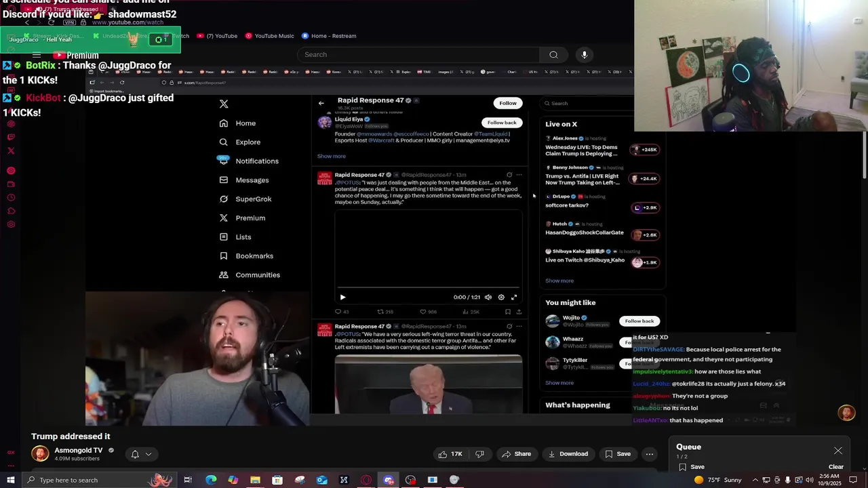868x488 pixels.
Task: Open more options on Middle East tweet
Action: 519,175
